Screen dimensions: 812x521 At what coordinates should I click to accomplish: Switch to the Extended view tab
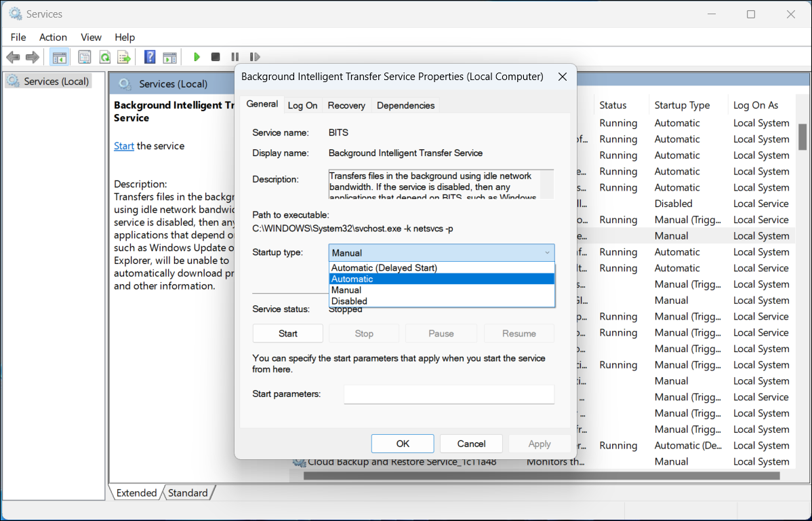(137, 493)
